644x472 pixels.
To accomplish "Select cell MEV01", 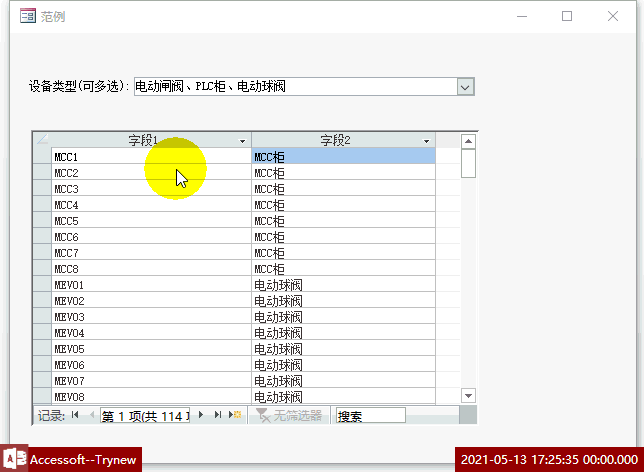I will (151, 285).
